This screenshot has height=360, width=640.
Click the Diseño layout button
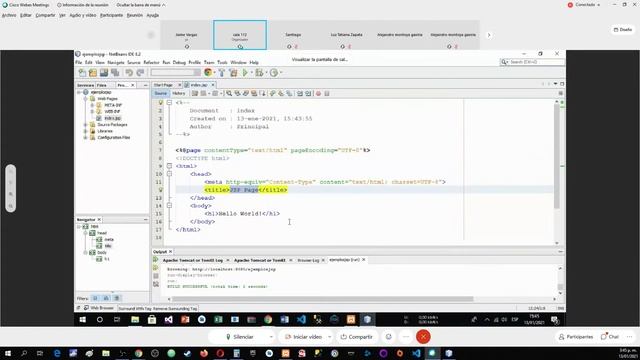click(x=623, y=29)
